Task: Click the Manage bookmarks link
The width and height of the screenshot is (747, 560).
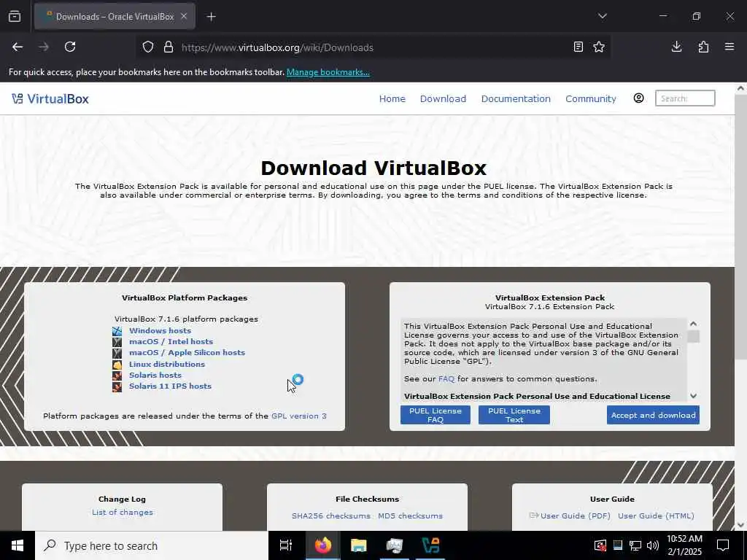Action: (328, 72)
